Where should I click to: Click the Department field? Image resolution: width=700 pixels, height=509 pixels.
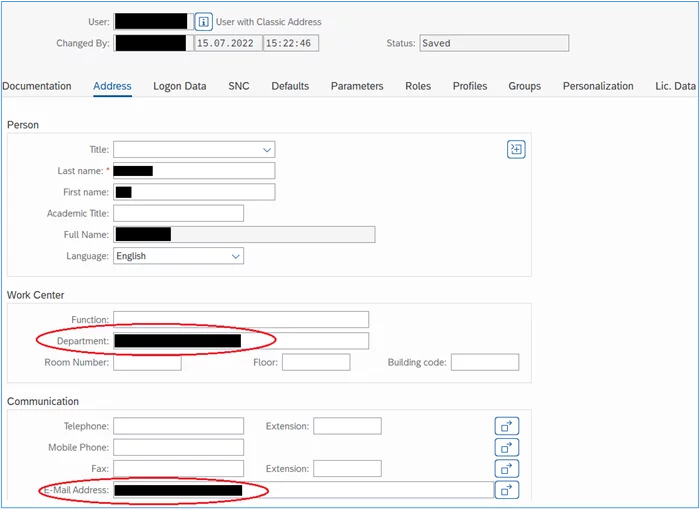point(241,341)
